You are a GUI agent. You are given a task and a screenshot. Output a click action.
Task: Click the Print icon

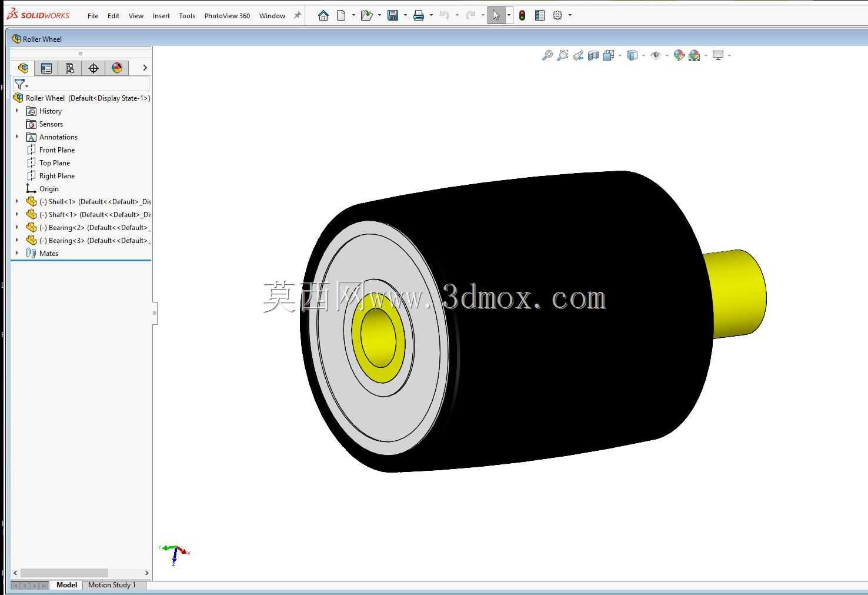419,15
